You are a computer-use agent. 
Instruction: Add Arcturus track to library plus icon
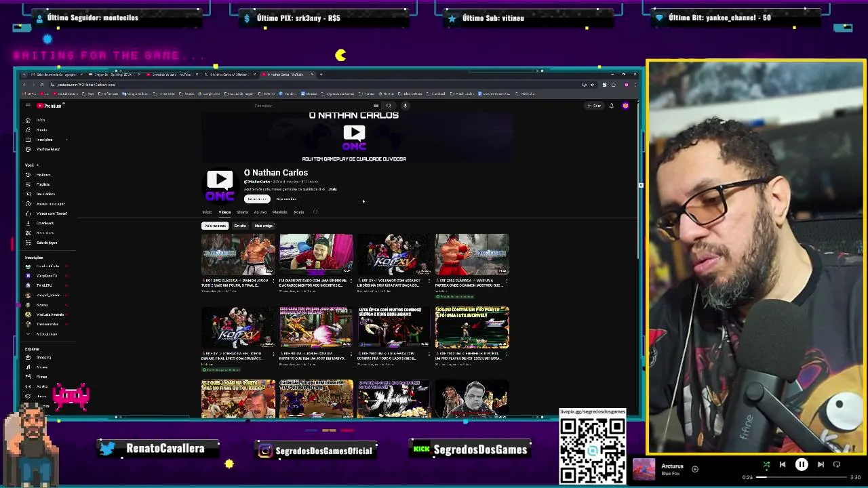(x=694, y=469)
